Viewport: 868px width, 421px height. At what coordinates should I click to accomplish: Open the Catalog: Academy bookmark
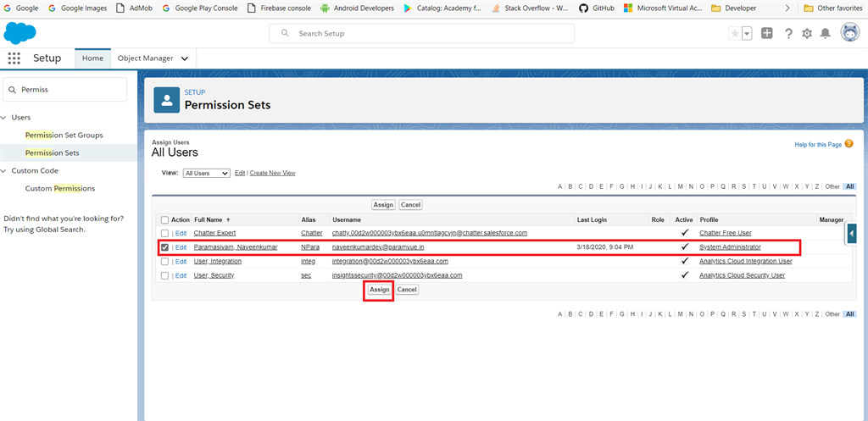(442, 8)
